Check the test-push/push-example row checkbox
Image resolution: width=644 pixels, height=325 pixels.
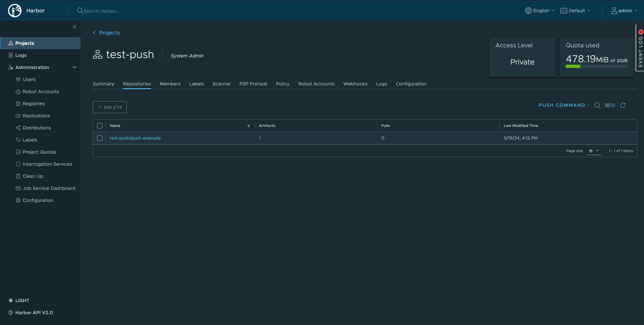click(x=100, y=138)
